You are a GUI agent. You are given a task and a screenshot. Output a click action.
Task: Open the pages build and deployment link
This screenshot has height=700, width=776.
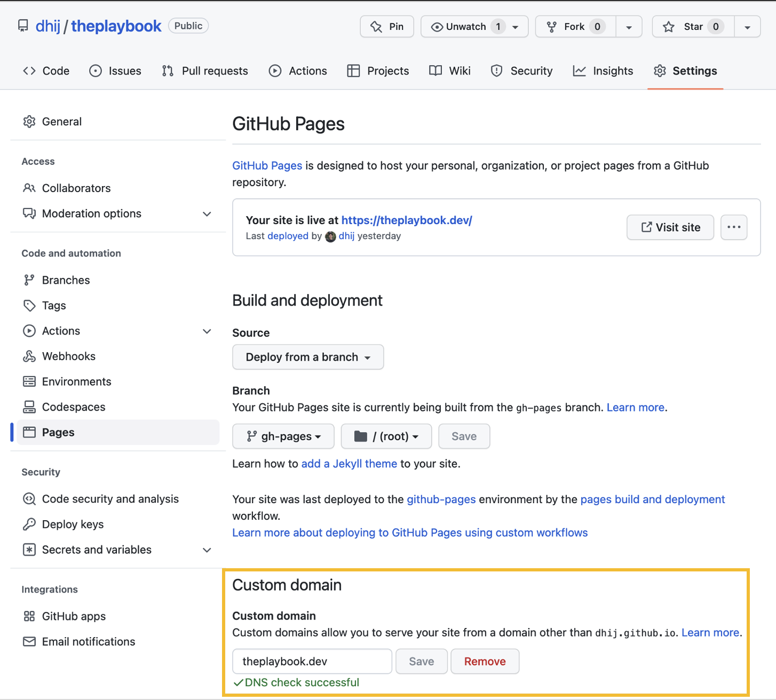653,499
